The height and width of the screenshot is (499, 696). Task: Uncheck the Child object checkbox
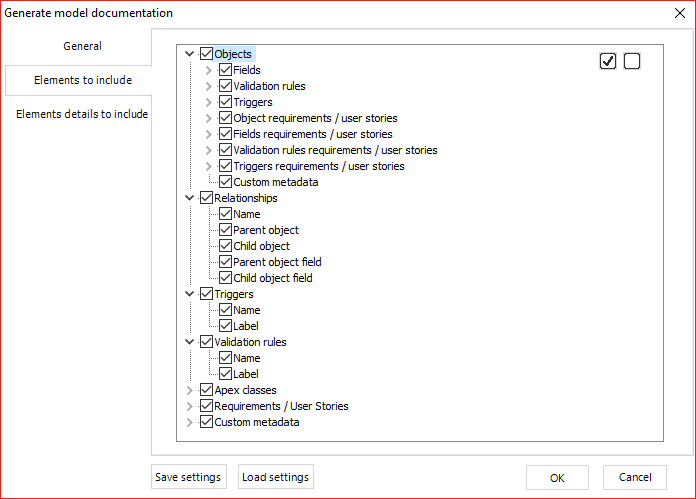pyautogui.click(x=225, y=246)
